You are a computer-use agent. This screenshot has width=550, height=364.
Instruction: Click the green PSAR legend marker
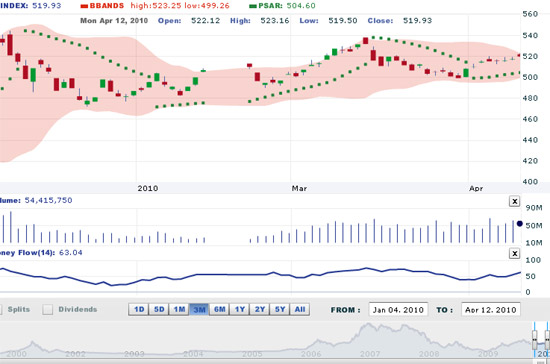(x=253, y=6)
